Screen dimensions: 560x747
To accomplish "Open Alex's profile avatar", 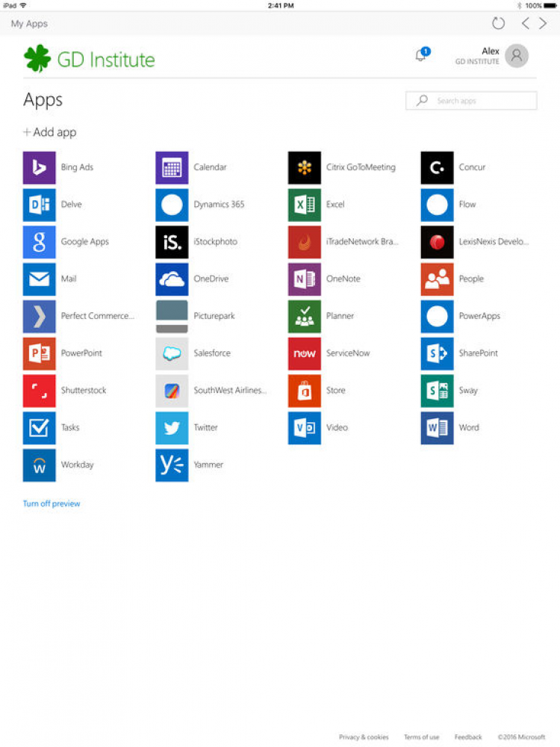I will (x=517, y=56).
